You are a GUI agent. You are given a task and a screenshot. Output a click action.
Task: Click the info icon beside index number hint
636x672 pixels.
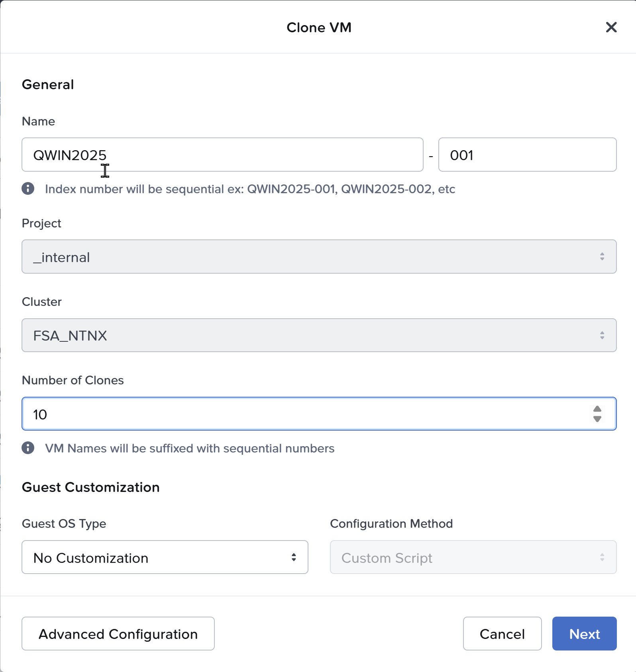coord(28,189)
